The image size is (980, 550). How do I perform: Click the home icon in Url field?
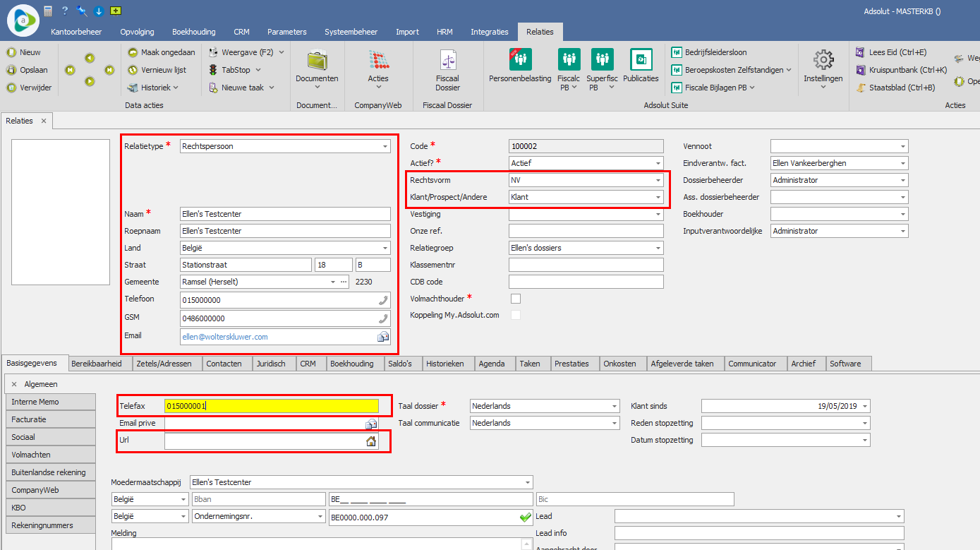370,441
